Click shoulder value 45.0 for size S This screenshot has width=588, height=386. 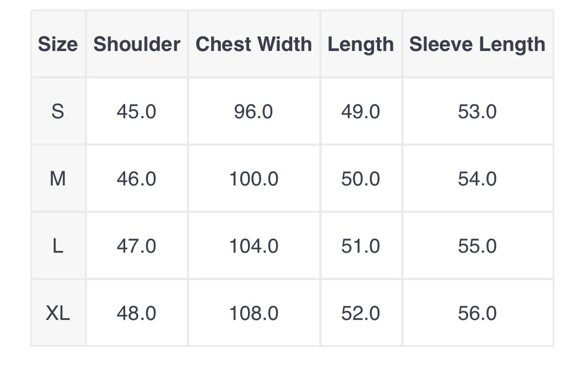coord(137,111)
